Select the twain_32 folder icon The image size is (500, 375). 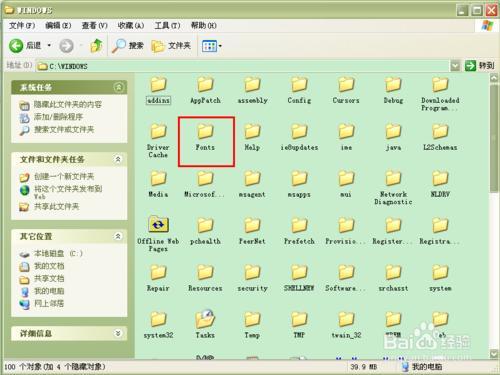[346, 319]
